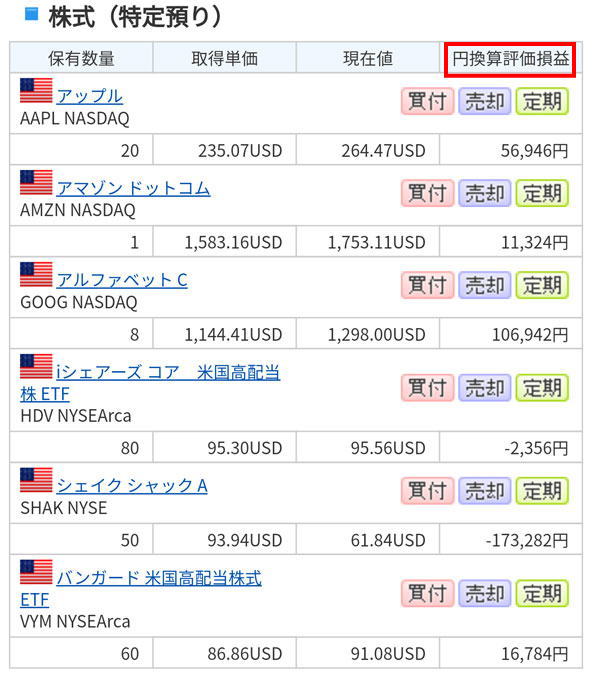The height and width of the screenshot is (683, 600).
Task: Click the US flag beside バンガード 米国高配当株式
Action: (x=36, y=572)
